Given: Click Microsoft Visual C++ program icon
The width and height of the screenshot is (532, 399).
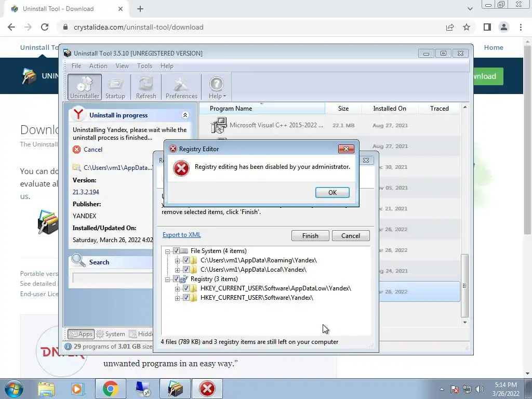Looking at the screenshot, I should click(219, 125).
